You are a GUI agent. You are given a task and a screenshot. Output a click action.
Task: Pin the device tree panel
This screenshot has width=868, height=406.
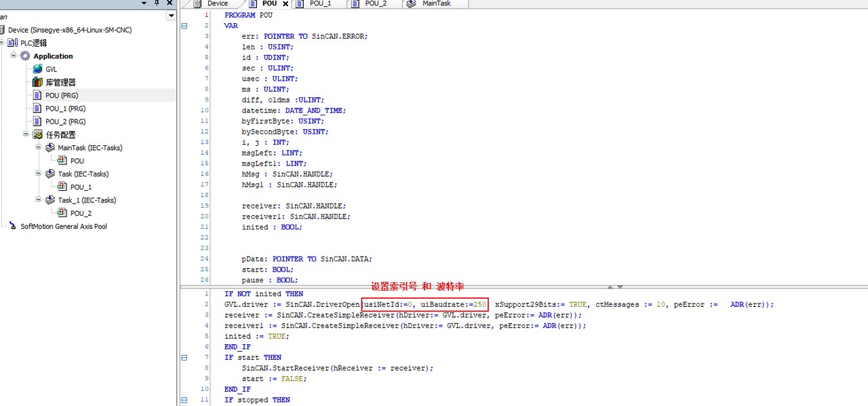157,3
